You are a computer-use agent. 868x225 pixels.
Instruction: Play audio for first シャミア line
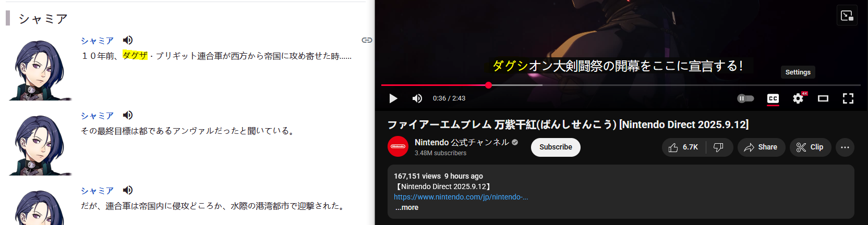128,40
